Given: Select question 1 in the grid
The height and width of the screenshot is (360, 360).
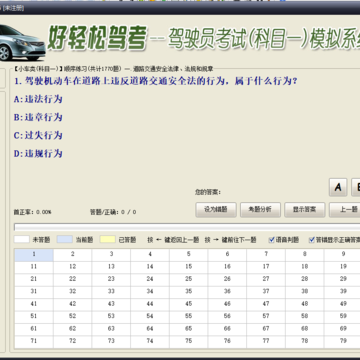Looking at the screenshot, I should coord(34,255).
